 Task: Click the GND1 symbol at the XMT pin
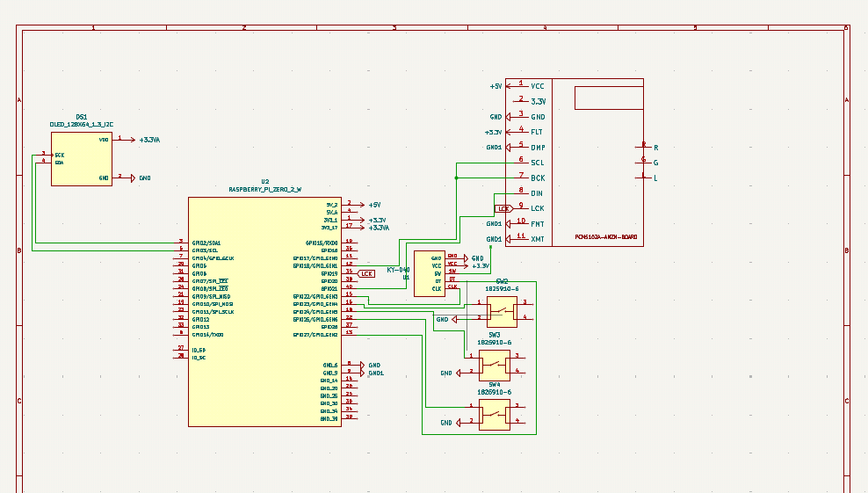pyautogui.click(x=495, y=239)
